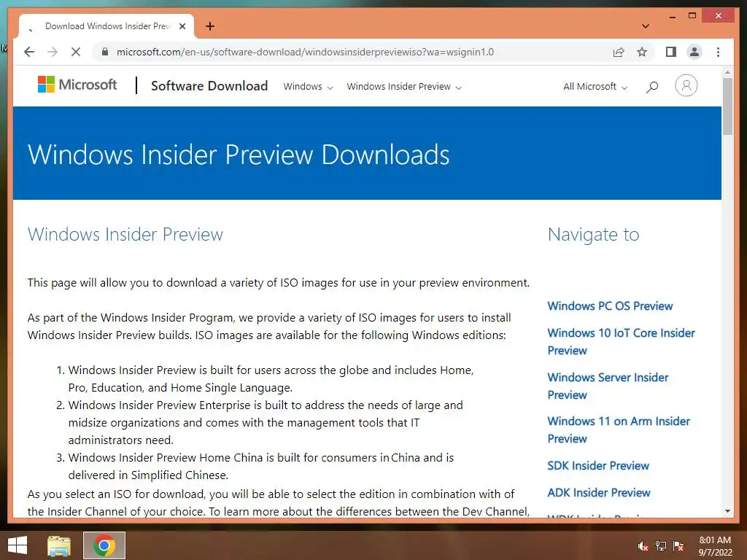Stop loading the current page
747x560 pixels.
click(76, 52)
